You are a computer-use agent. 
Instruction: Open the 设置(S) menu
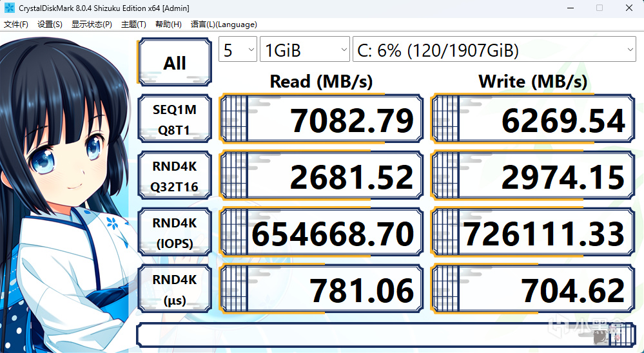(x=50, y=24)
